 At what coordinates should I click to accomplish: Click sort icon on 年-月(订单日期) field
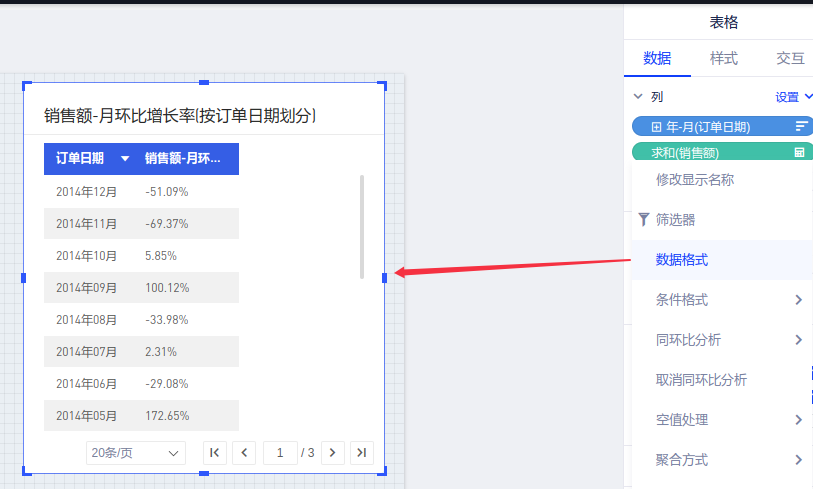[x=801, y=126]
